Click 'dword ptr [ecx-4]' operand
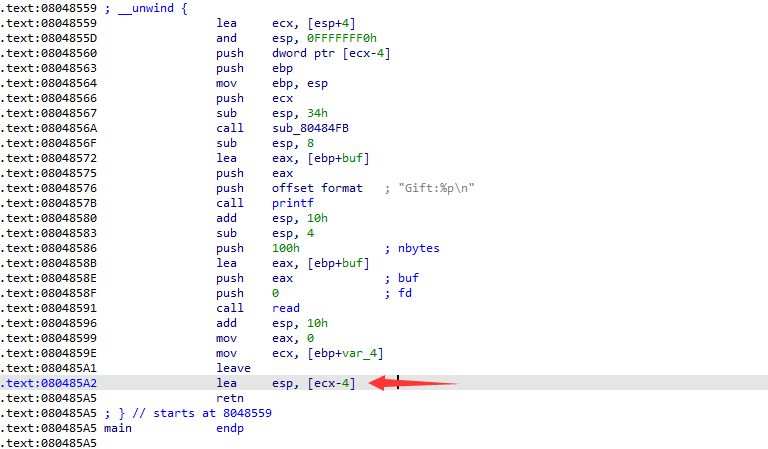This screenshot has width=768, height=449. [x=331, y=53]
